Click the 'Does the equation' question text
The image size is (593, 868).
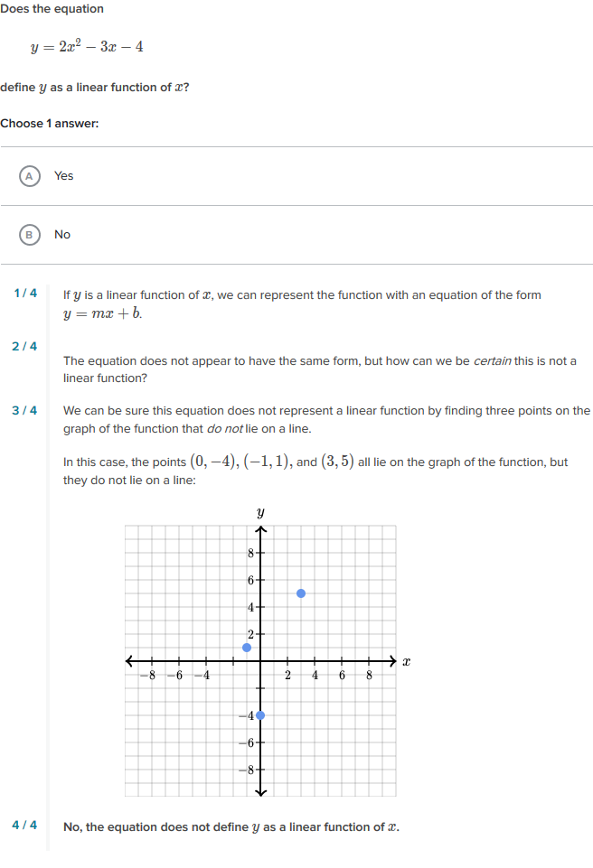click(x=52, y=8)
